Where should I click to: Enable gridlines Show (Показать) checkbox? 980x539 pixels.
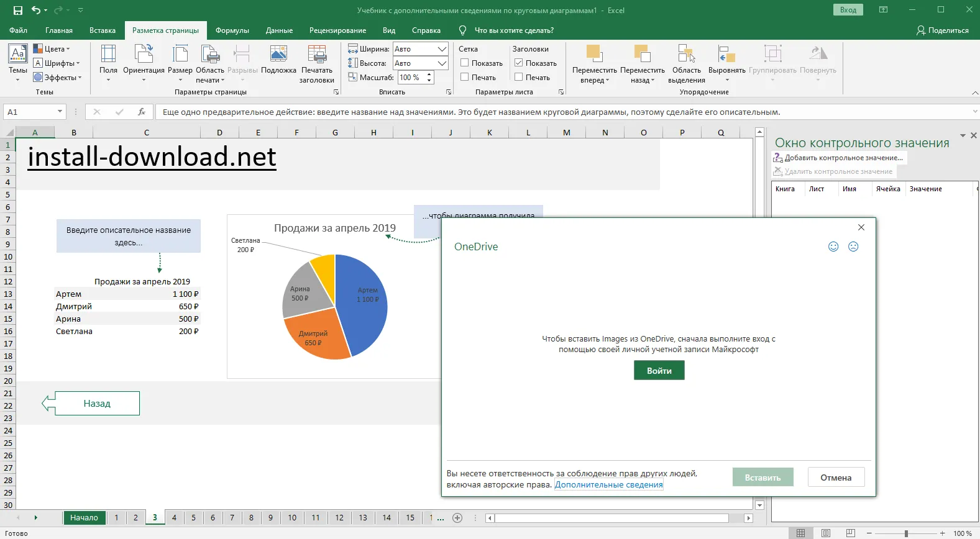click(x=465, y=63)
